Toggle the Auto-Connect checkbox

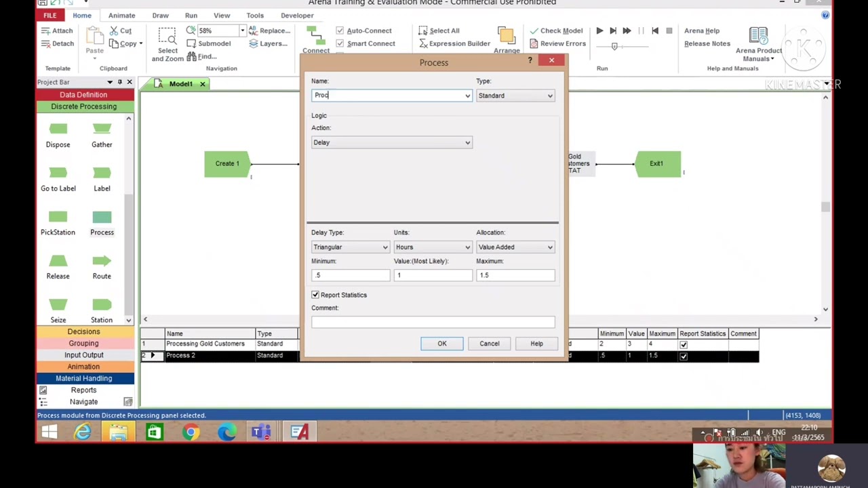pyautogui.click(x=340, y=30)
